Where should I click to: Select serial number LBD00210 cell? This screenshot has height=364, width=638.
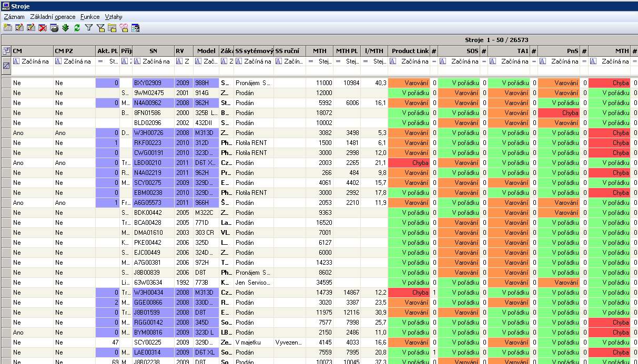tap(154, 163)
